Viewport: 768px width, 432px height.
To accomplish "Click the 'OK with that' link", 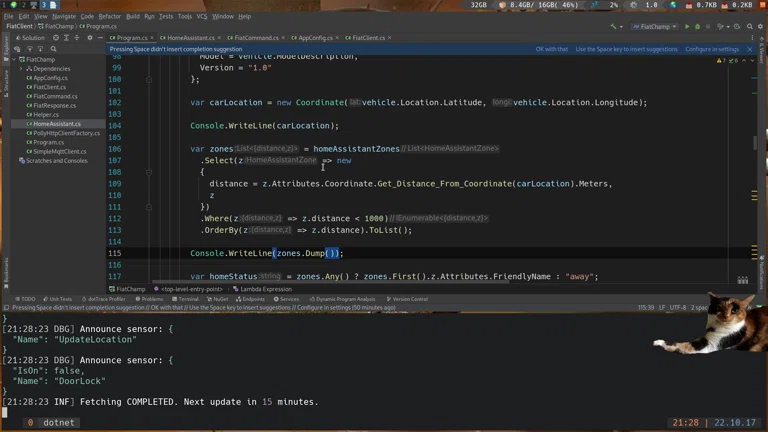I will tap(551, 49).
